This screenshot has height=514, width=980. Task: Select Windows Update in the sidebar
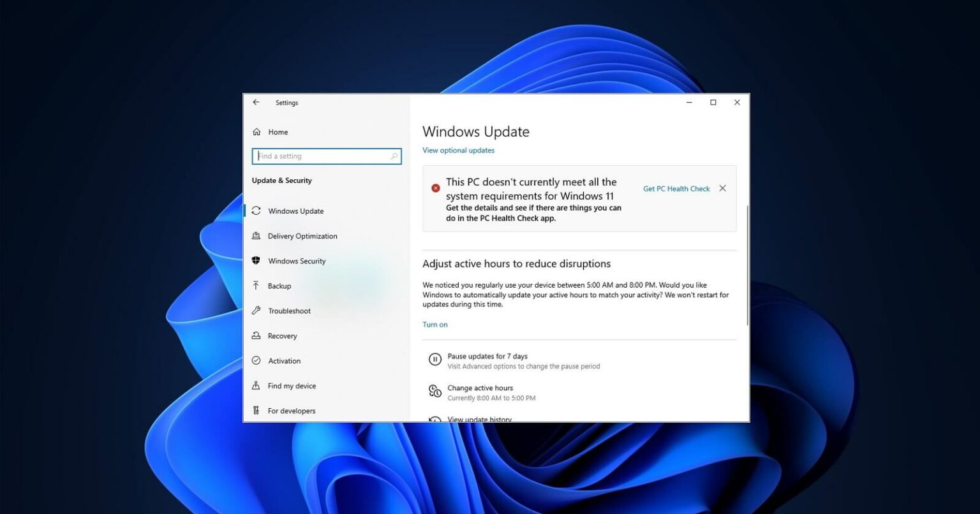295,210
